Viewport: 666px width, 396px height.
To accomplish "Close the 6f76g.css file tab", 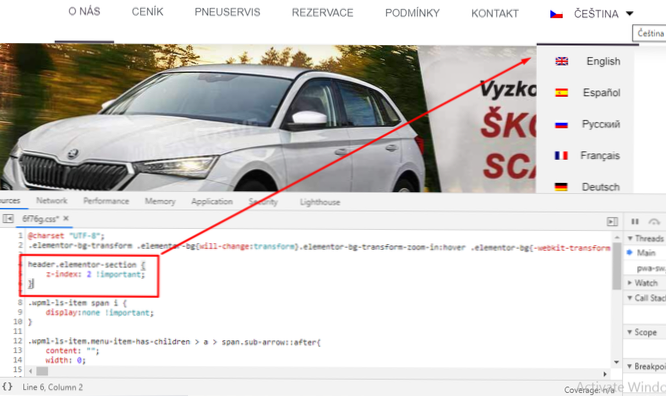I will 66,218.
